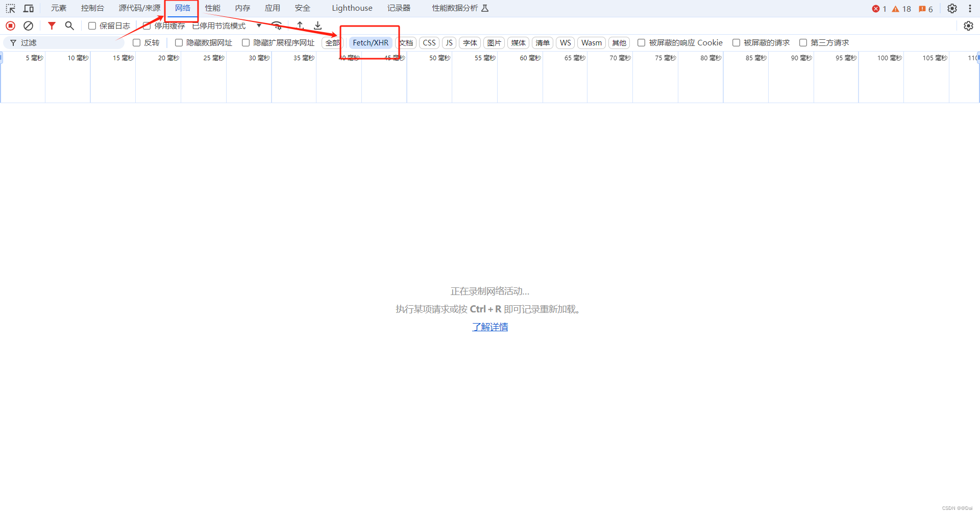This screenshot has width=980, height=515.
Task: Filter requests by 图片
Action: click(494, 43)
